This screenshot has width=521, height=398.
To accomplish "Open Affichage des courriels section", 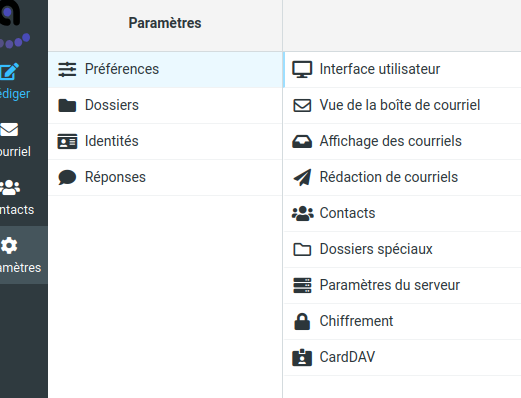I will point(403,141).
